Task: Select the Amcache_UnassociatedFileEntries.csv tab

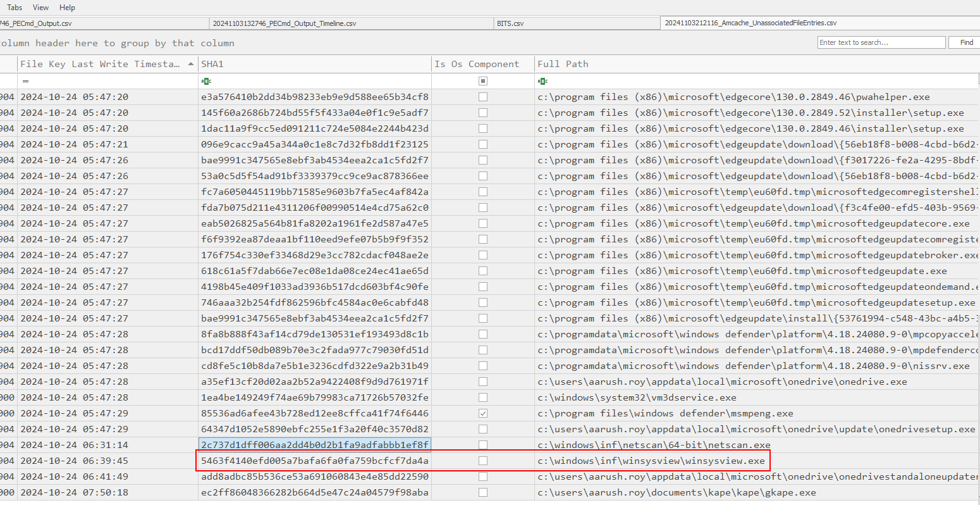Action: pyautogui.click(x=750, y=23)
